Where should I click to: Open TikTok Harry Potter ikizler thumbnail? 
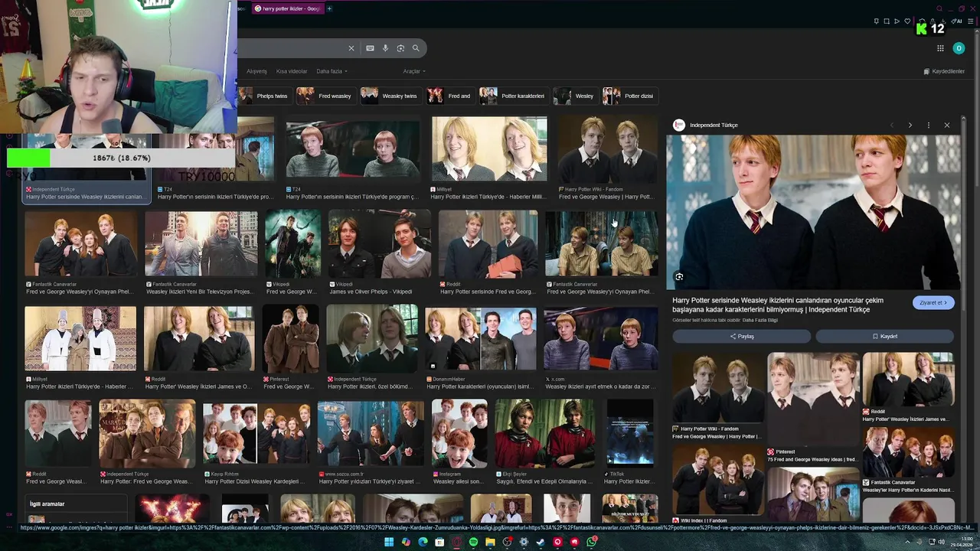click(630, 434)
